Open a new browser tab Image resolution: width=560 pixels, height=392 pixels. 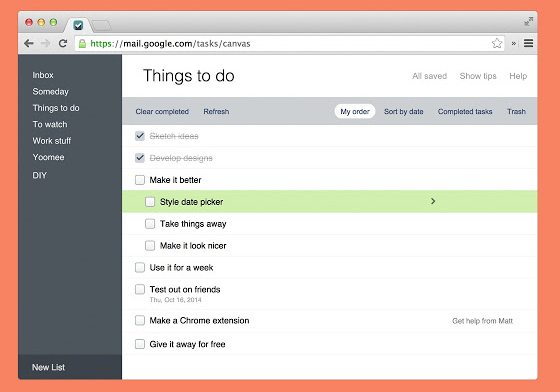tap(101, 26)
